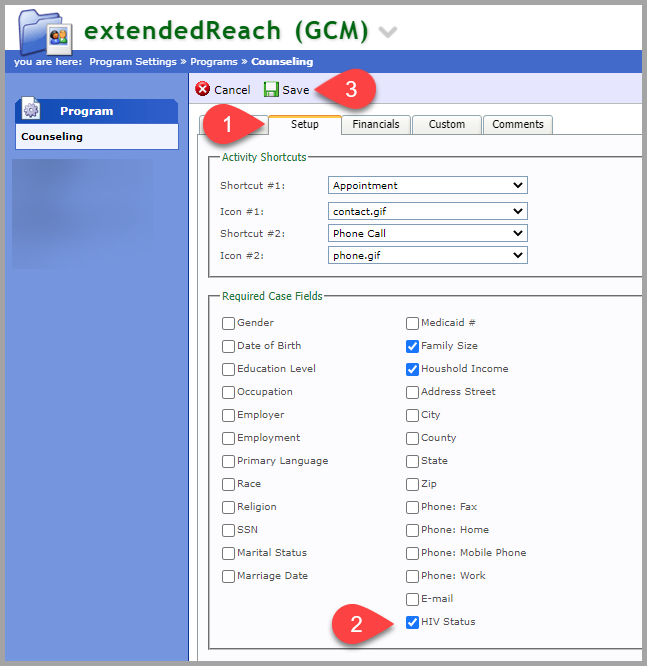647x666 pixels.
Task: Click the extendedReach folder logo icon
Action: coord(45,32)
